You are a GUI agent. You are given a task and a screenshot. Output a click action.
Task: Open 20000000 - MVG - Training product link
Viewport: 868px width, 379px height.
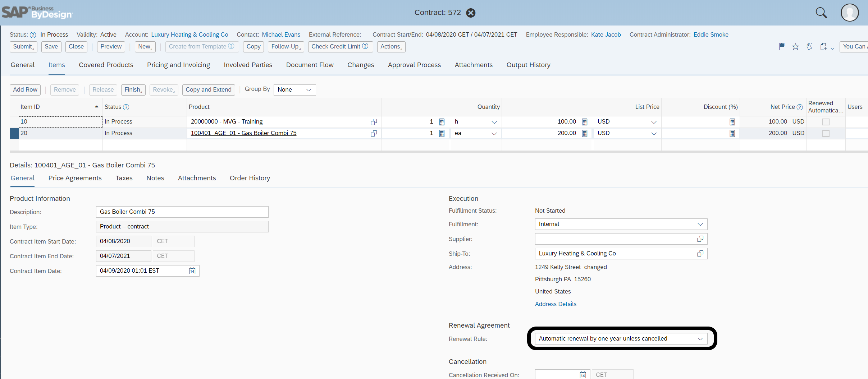227,122
